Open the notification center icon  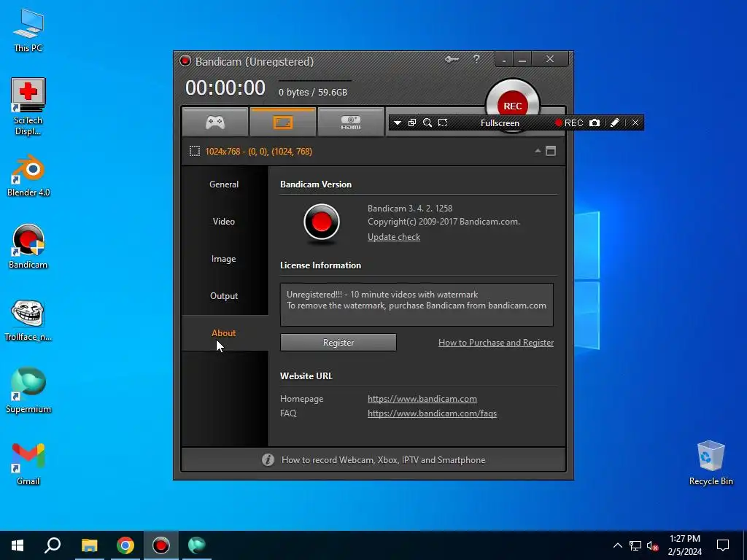723,545
